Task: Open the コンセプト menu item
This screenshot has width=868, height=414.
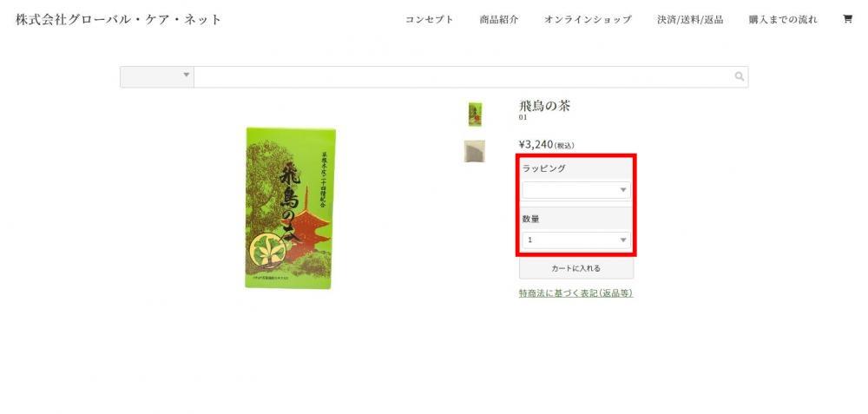Action: click(429, 19)
